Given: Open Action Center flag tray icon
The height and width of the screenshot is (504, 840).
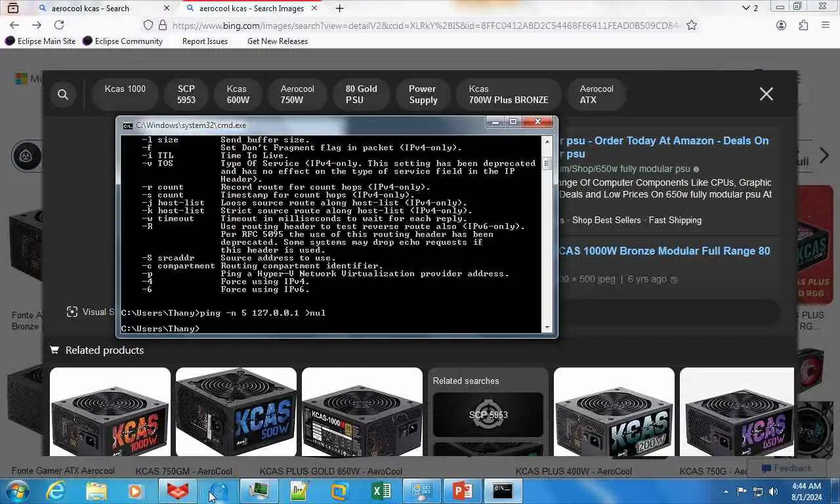Looking at the screenshot, I should pyautogui.click(x=742, y=491).
